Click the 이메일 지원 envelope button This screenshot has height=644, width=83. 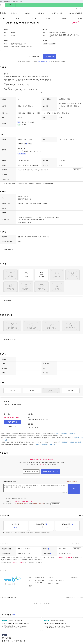(12, 427)
